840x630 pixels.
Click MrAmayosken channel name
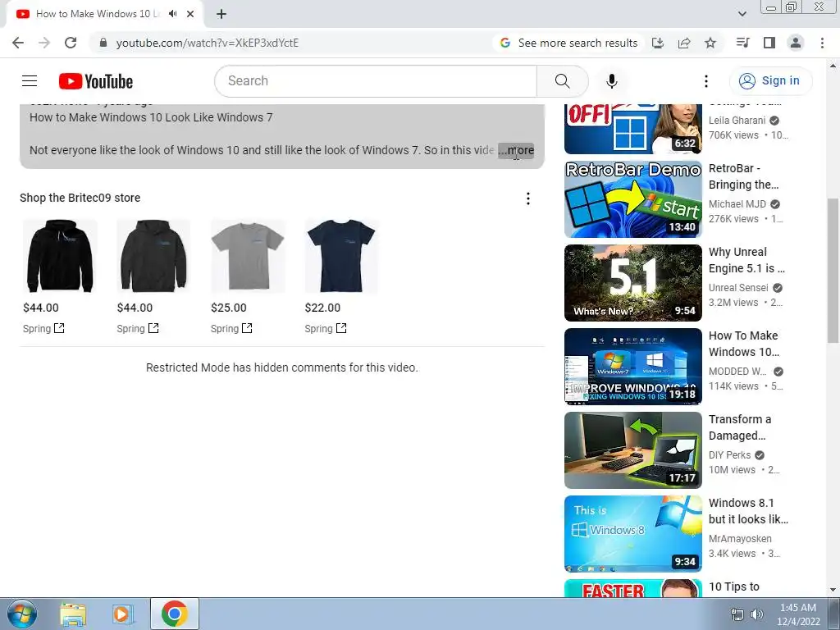[x=741, y=539]
